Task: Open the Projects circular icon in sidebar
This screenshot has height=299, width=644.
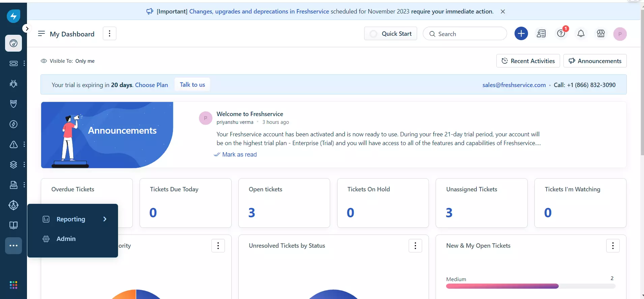Action: click(x=13, y=205)
